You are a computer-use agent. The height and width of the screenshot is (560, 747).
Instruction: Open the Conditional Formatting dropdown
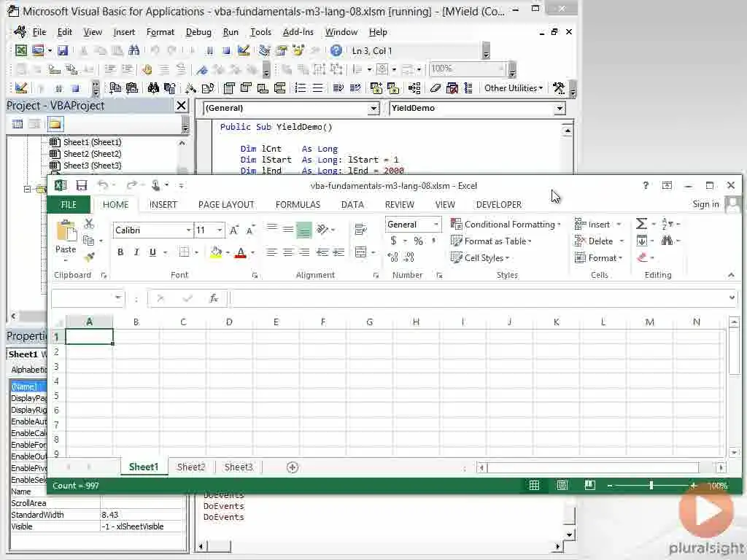(x=506, y=225)
